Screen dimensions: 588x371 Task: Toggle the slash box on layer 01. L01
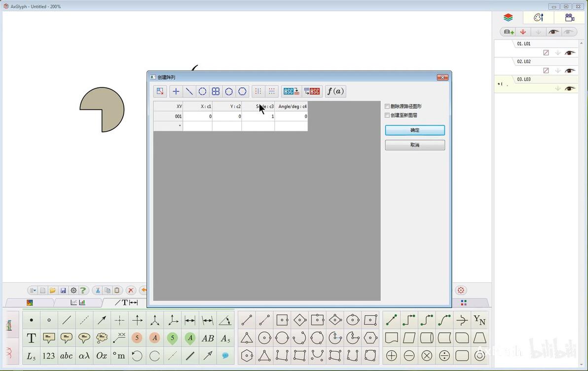pyautogui.click(x=546, y=53)
